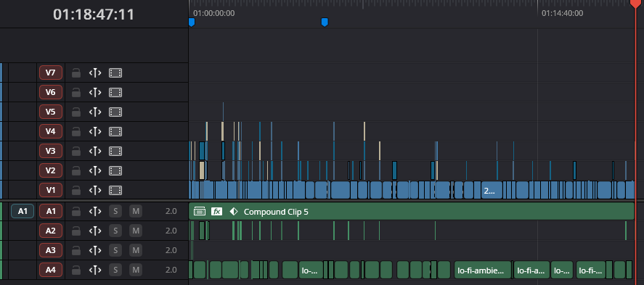The height and width of the screenshot is (285, 644).
Task: Disable the V6 video track
Action: 115,93
